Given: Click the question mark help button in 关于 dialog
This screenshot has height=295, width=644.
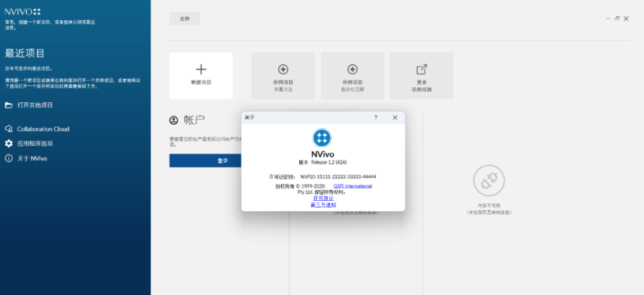Looking at the screenshot, I should tap(376, 117).
